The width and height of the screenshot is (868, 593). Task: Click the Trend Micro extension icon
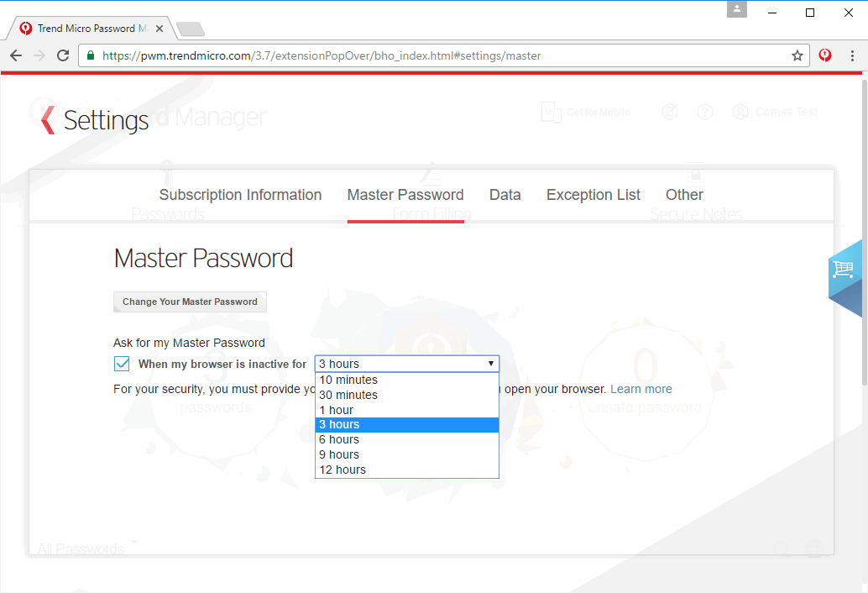(825, 55)
